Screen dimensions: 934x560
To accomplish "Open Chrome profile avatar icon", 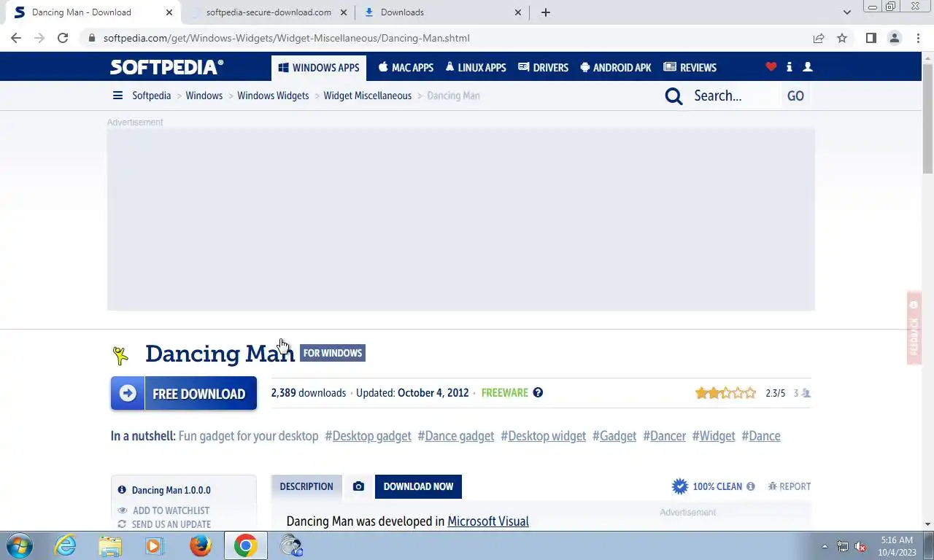I will (x=894, y=38).
